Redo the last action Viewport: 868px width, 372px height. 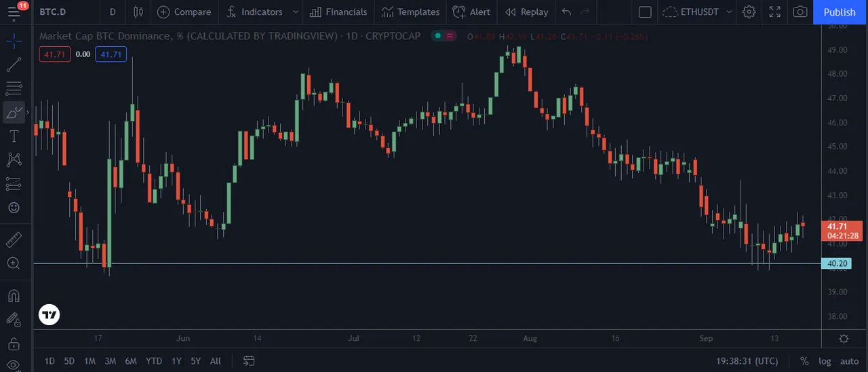585,12
